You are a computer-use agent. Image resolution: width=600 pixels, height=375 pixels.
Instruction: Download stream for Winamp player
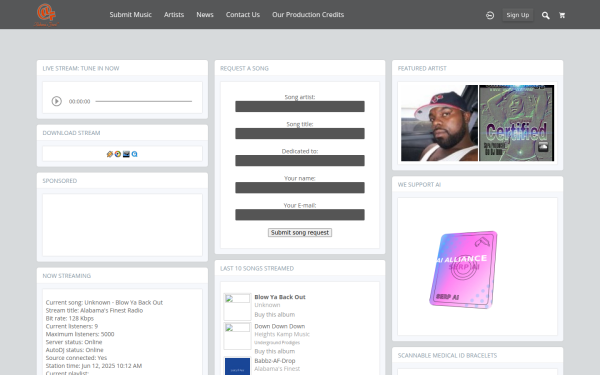[x=110, y=154]
